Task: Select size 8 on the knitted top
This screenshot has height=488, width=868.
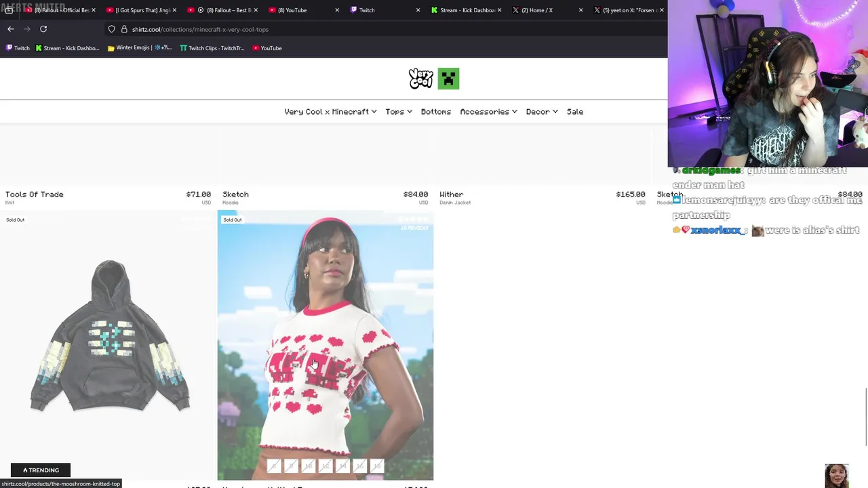Action: [x=291, y=466]
